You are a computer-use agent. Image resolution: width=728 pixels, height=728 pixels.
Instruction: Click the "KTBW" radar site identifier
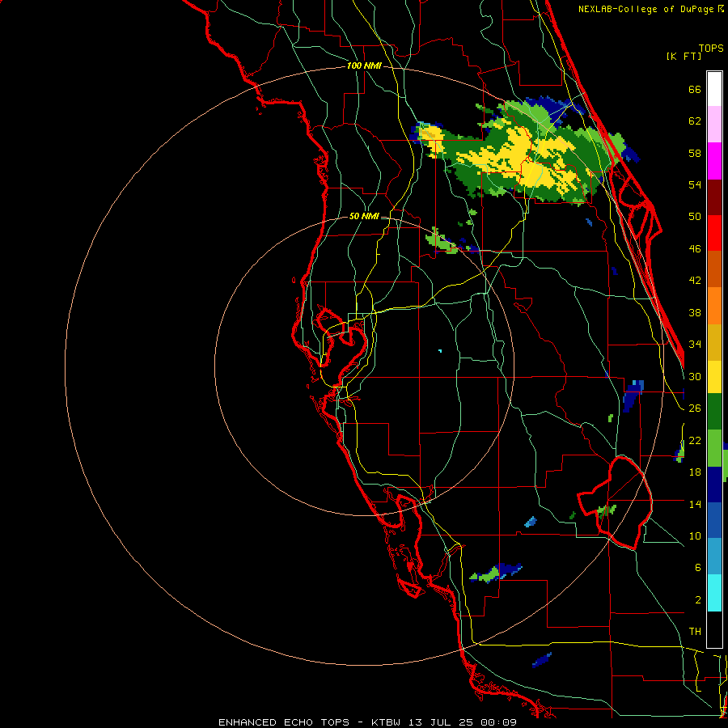[385, 722]
